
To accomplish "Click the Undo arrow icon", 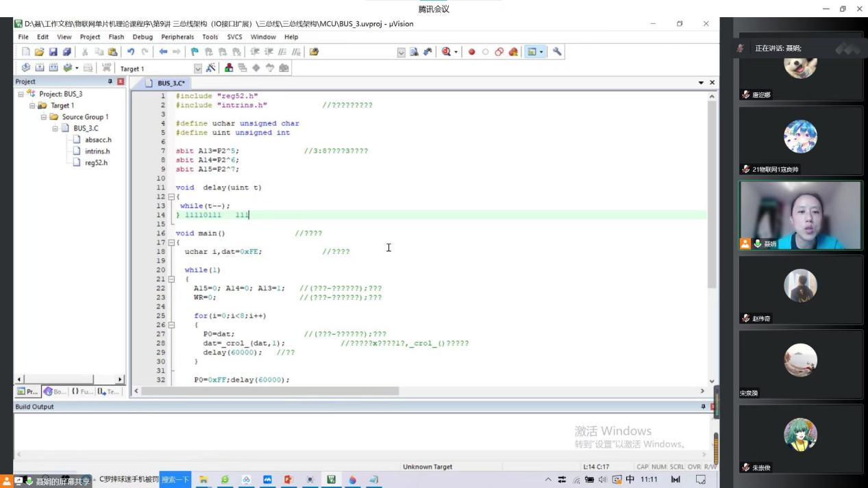I will point(130,52).
